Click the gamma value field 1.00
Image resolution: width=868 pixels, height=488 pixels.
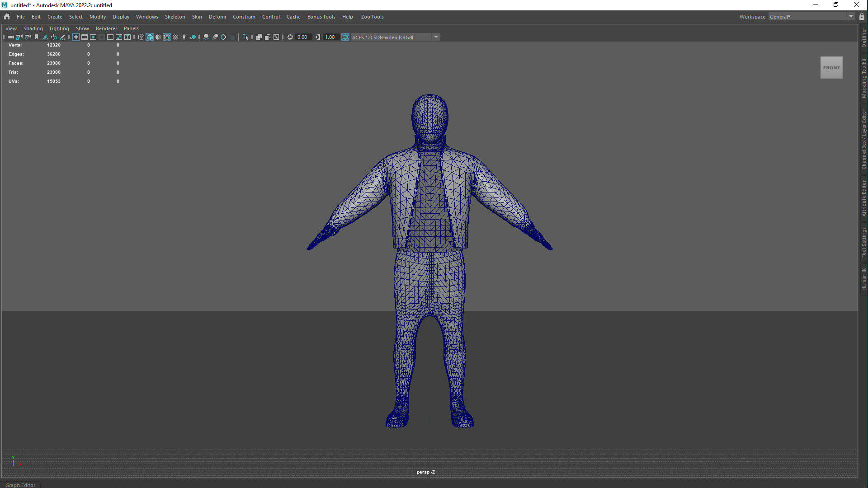pyautogui.click(x=330, y=37)
